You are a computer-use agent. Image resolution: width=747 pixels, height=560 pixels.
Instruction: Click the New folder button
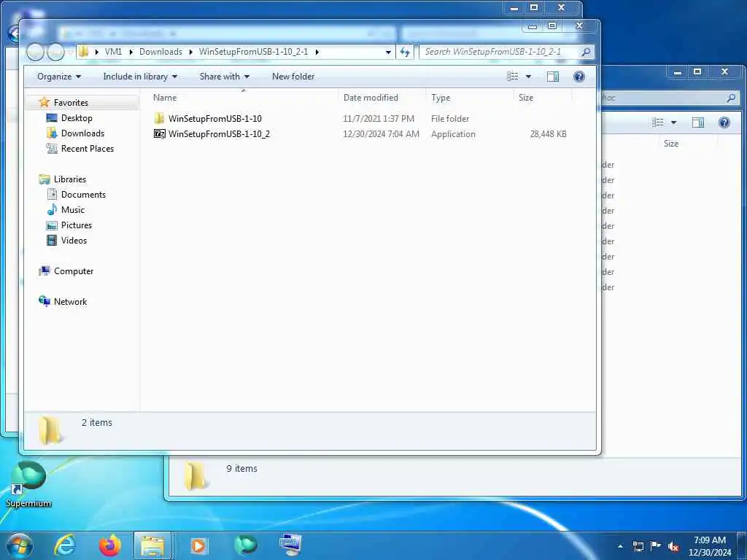click(293, 77)
